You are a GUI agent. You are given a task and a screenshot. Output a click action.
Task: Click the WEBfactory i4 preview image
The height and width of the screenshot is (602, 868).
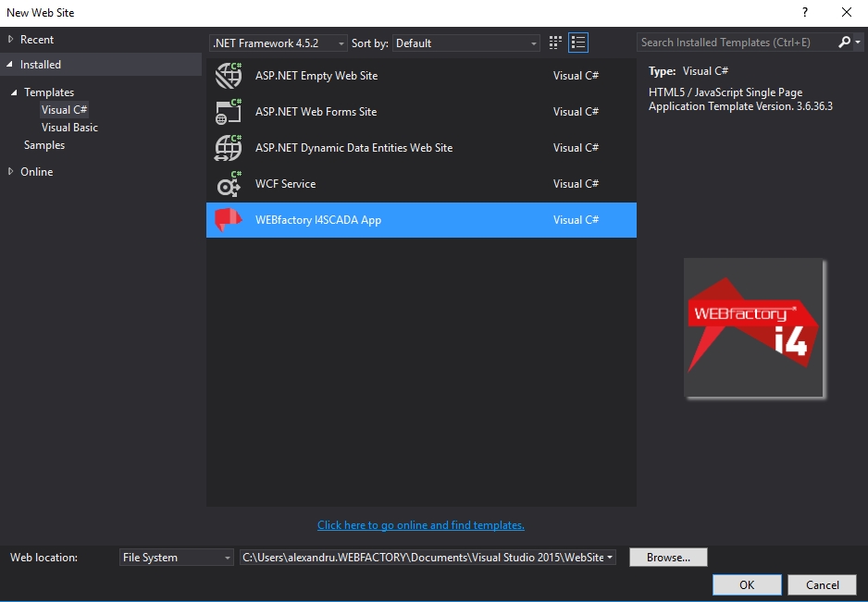[x=754, y=328]
